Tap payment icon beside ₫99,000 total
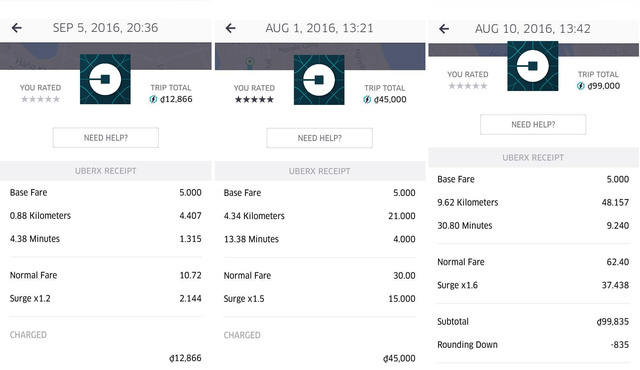Screen dimensions: 640x370 click(x=581, y=86)
